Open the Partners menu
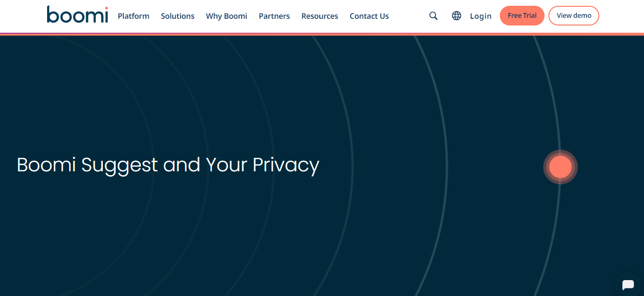Image resolution: width=644 pixels, height=296 pixels. click(274, 16)
